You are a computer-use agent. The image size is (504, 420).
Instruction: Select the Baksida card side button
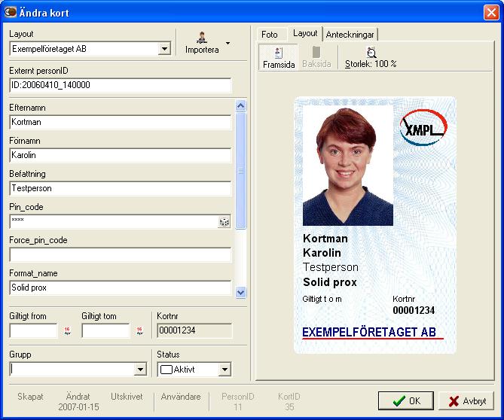[x=316, y=57]
